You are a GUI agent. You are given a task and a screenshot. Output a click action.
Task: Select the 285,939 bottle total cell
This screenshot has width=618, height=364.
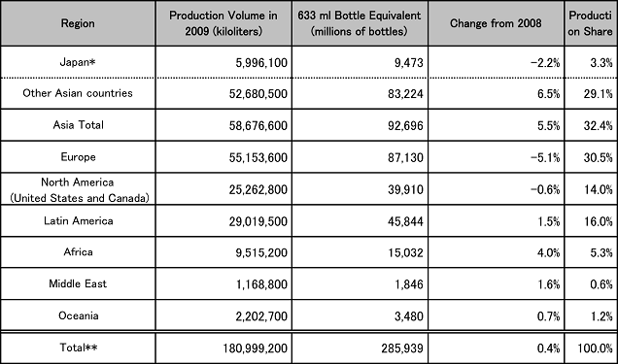pyautogui.click(x=360, y=347)
